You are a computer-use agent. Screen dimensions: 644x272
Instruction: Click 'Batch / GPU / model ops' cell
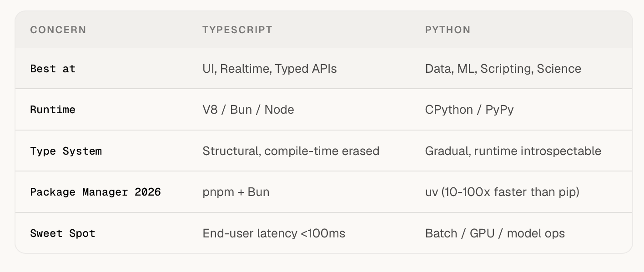coord(495,233)
